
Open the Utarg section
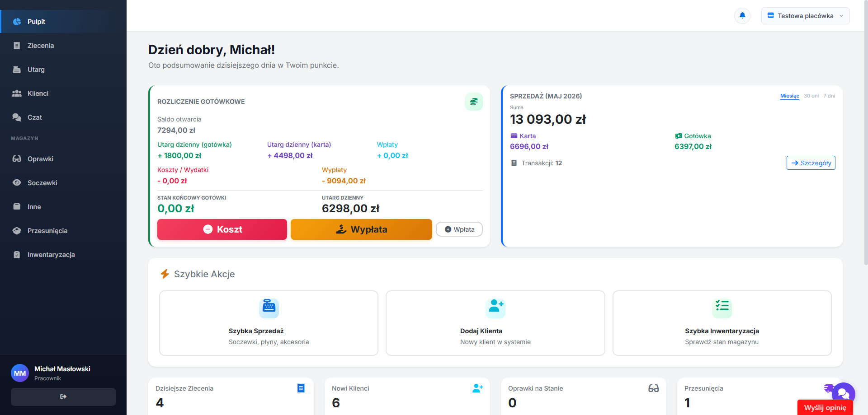click(63, 70)
